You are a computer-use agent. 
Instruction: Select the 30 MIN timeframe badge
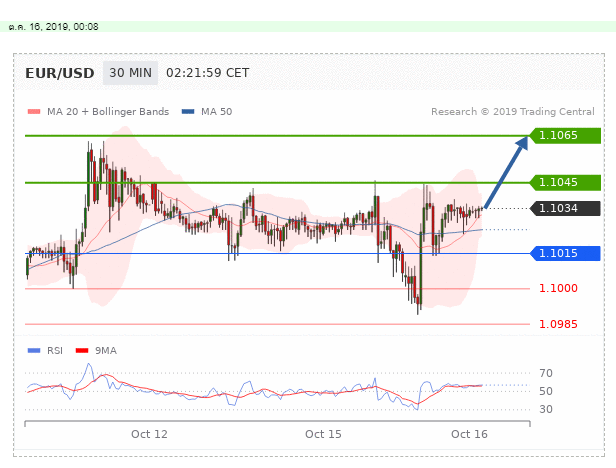130,73
